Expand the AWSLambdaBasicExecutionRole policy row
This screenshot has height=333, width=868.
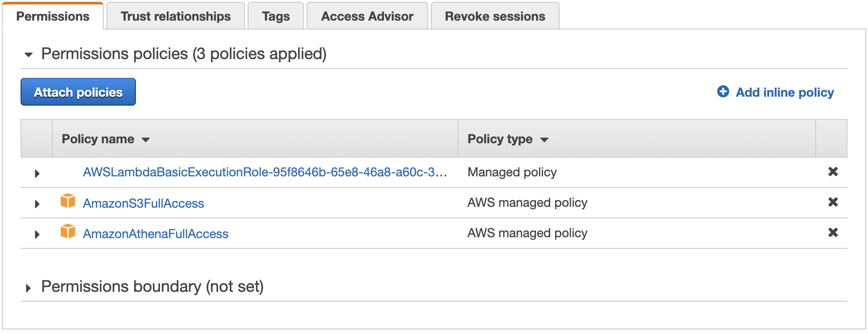pos(37,173)
